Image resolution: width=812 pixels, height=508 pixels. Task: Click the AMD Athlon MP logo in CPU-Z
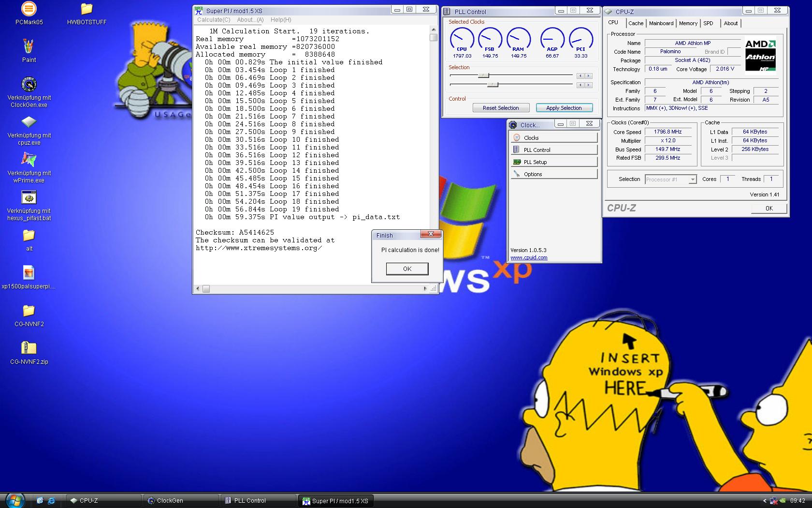click(x=761, y=56)
